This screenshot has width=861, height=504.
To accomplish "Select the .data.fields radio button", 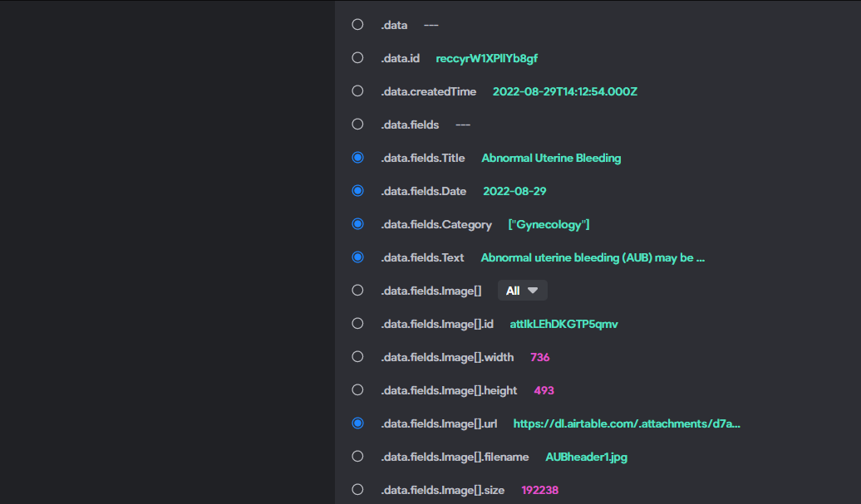I will (357, 125).
